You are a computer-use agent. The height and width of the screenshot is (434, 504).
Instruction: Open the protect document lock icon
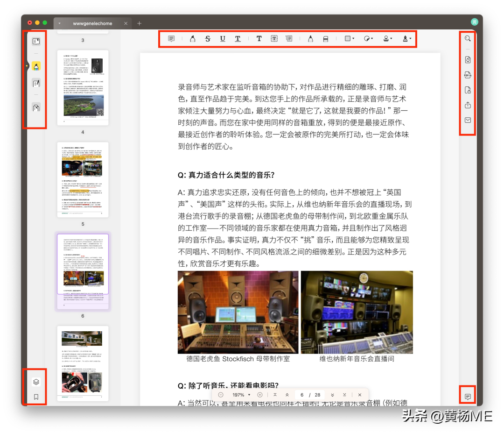(468, 90)
